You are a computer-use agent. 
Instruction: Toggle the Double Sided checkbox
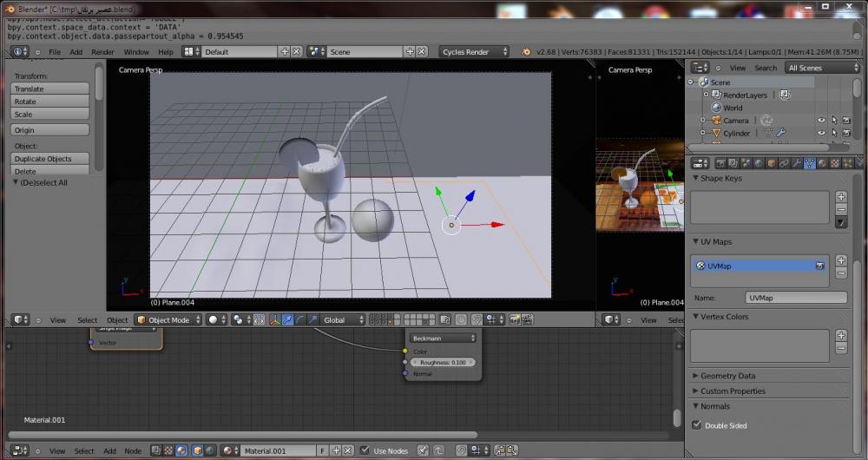(x=696, y=425)
